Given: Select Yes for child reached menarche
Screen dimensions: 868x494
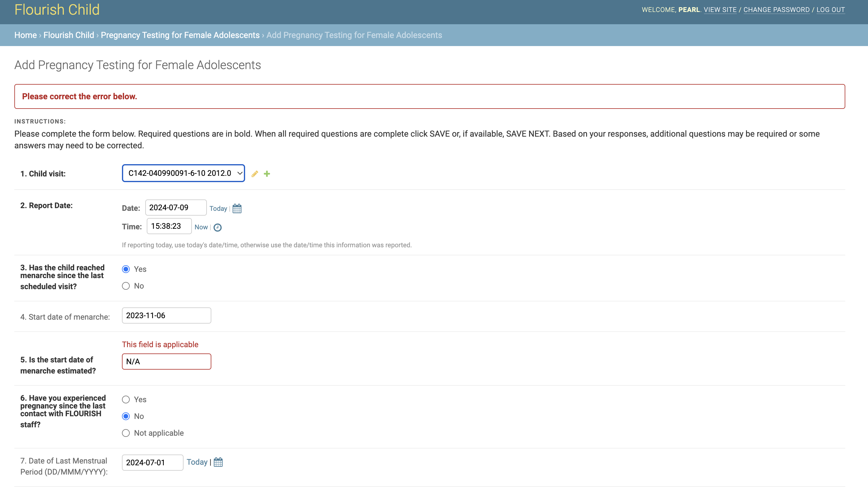Looking at the screenshot, I should 126,269.
